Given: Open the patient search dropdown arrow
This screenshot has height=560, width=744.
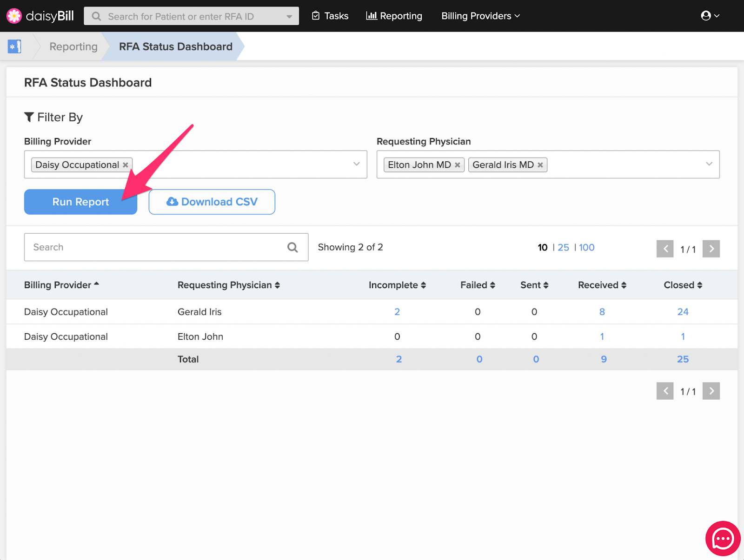Looking at the screenshot, I should 289,16.
